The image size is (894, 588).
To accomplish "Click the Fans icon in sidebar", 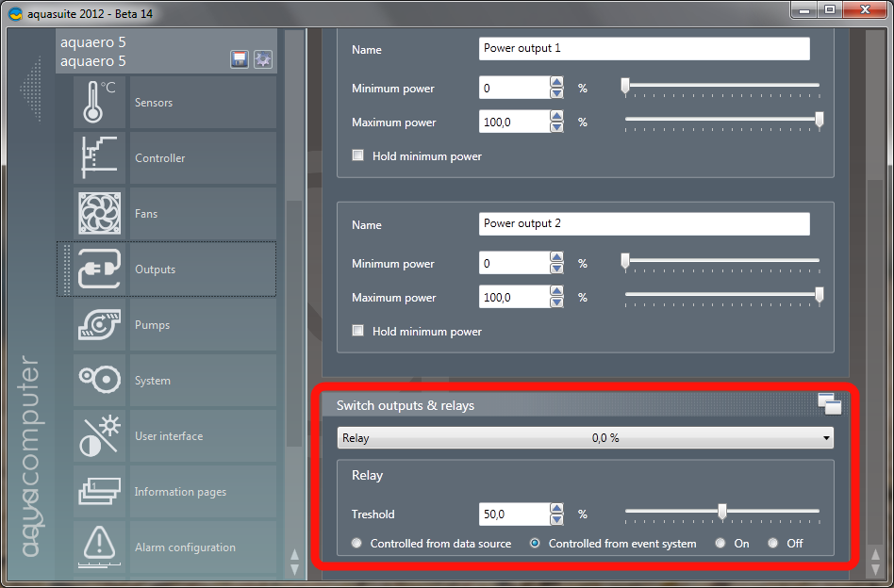I will point(99,214).
